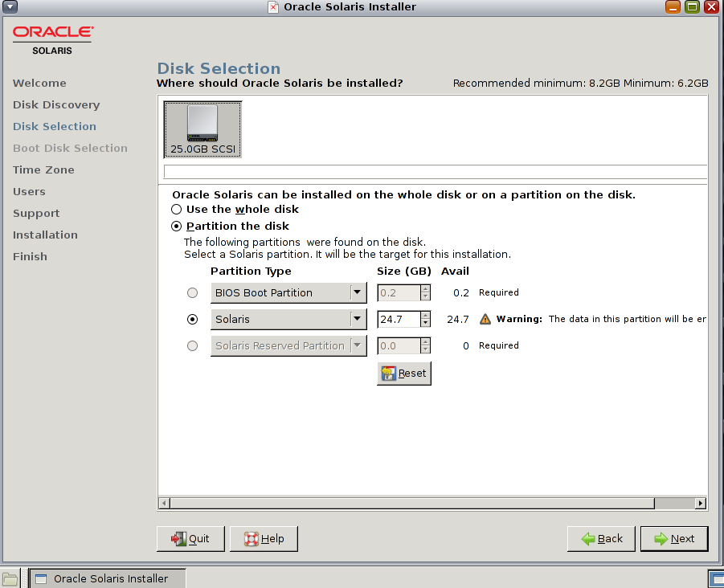Click the 0.2 size field of BIOS Boot
Viewport: 724px width, 588px height.
click(x=399, y=292)
